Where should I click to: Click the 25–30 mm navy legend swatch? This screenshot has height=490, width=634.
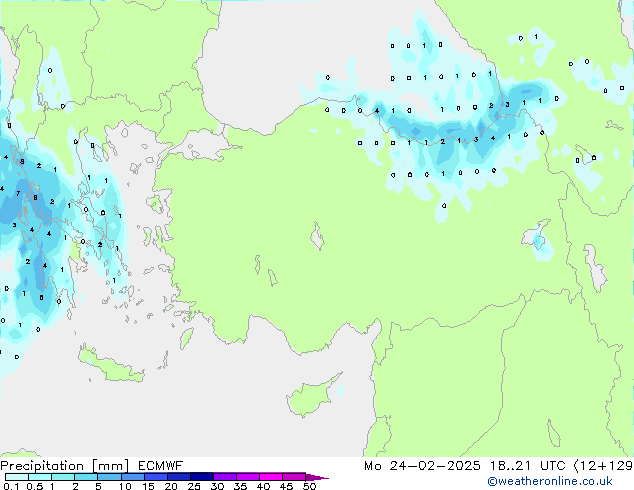[202, 477]
